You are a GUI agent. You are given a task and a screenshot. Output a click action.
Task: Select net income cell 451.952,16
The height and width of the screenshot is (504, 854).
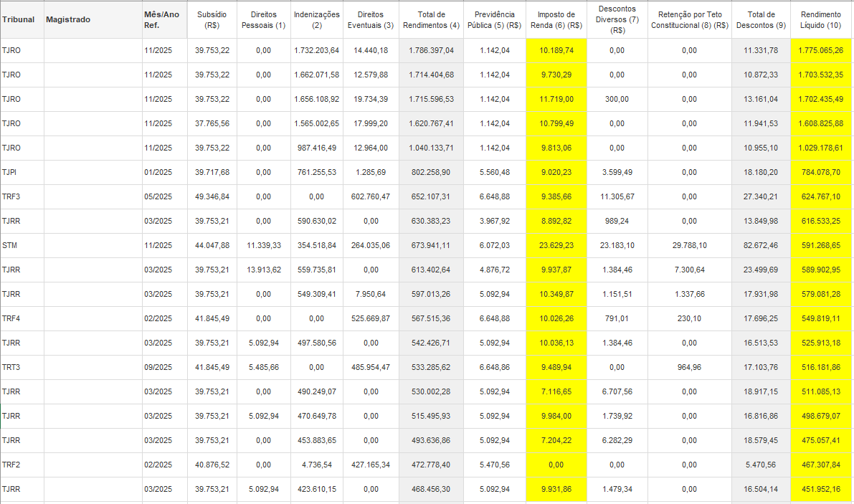coord(821,490)
